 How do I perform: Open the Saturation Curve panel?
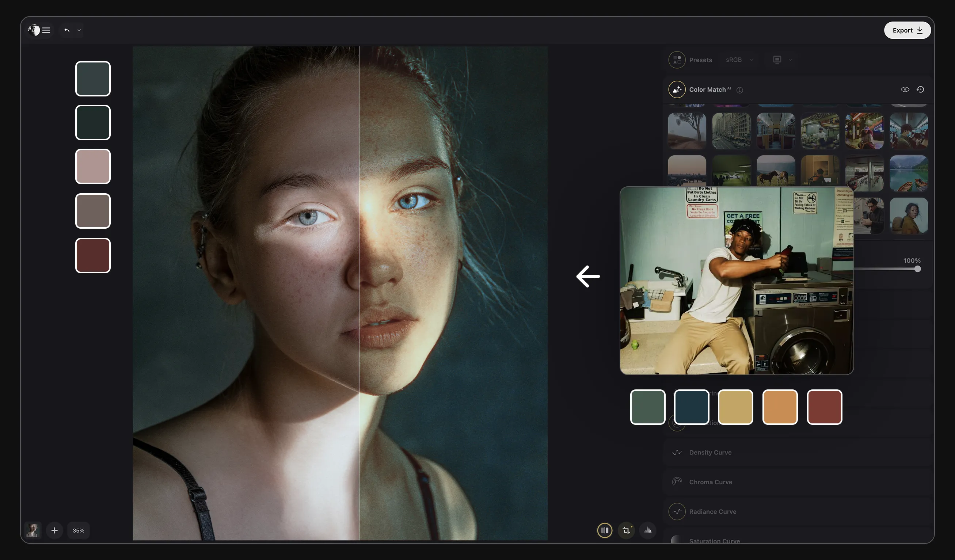[x=715, y=541]
